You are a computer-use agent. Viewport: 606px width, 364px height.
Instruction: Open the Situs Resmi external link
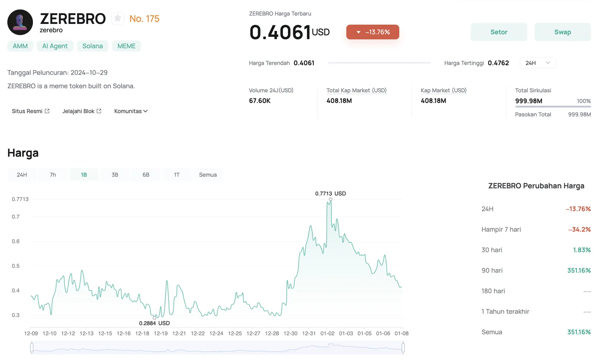[x=31, y=111]
